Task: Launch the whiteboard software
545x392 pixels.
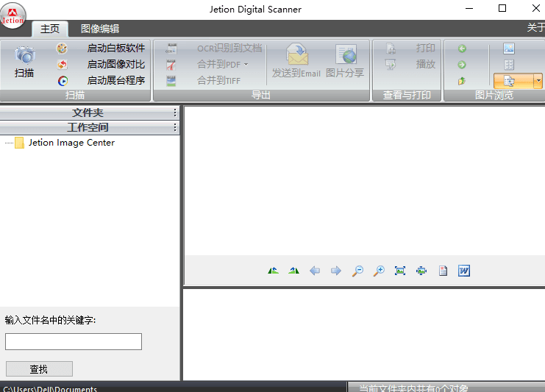Action: tap(115, 48)
